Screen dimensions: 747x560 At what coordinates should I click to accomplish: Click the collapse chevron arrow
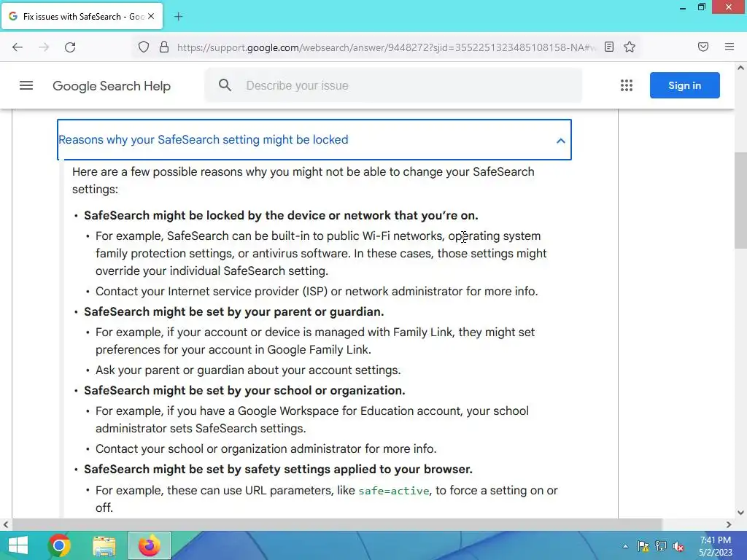point(561,141)
